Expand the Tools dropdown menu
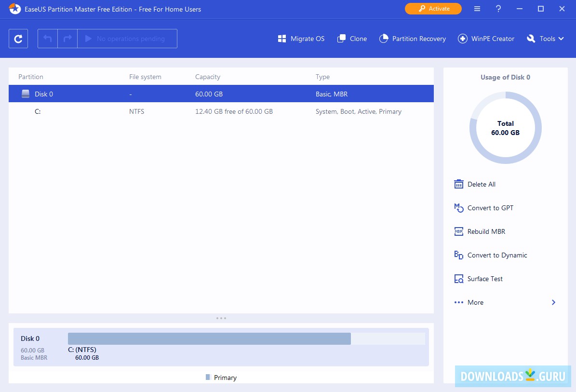Viewport: 576px width, 392px height. pos(545,39)
